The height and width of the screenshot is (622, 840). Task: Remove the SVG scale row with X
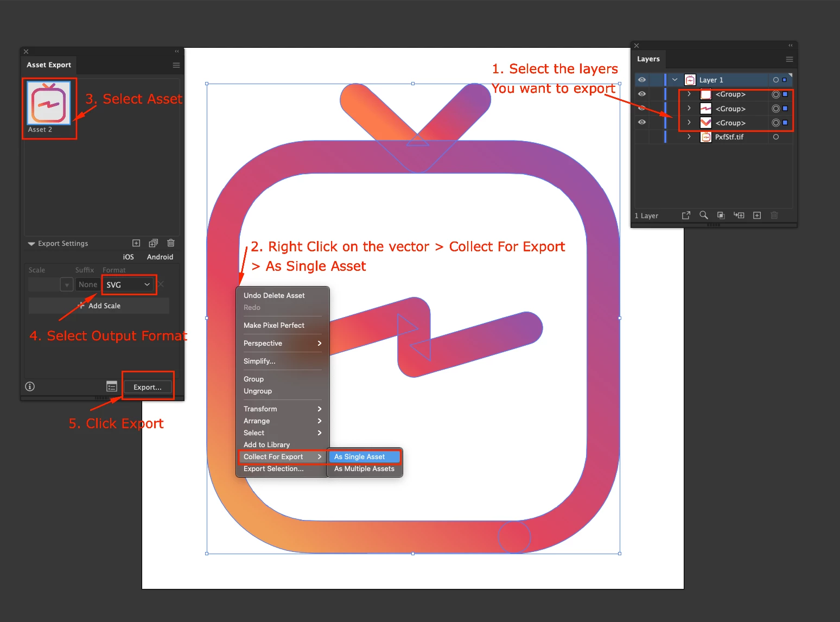161,284
